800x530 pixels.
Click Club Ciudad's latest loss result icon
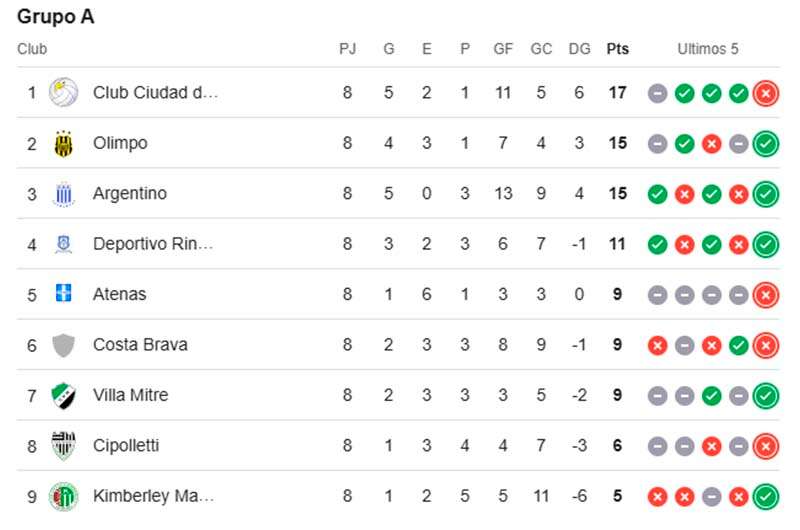tap(766, 93)
